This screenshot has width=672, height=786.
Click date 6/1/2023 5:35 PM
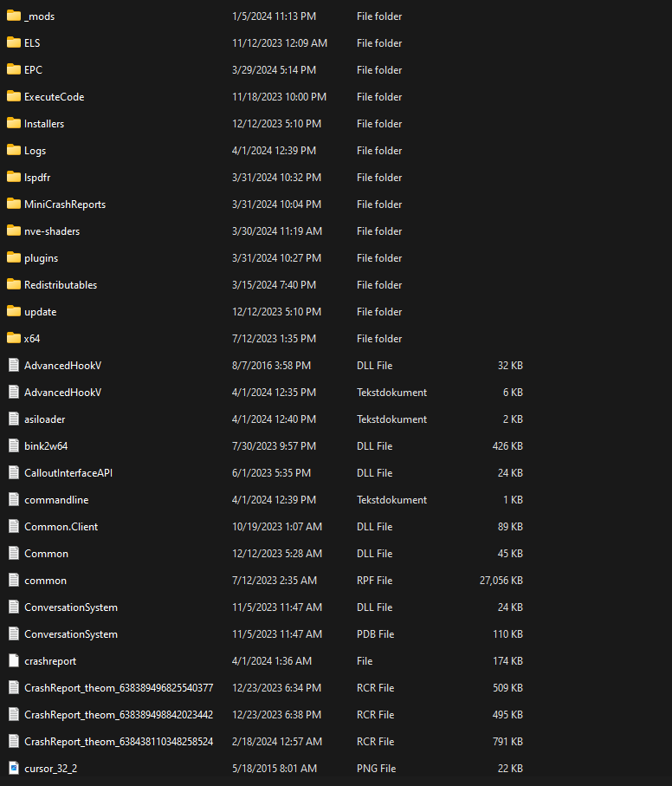[x=271, y=472]
